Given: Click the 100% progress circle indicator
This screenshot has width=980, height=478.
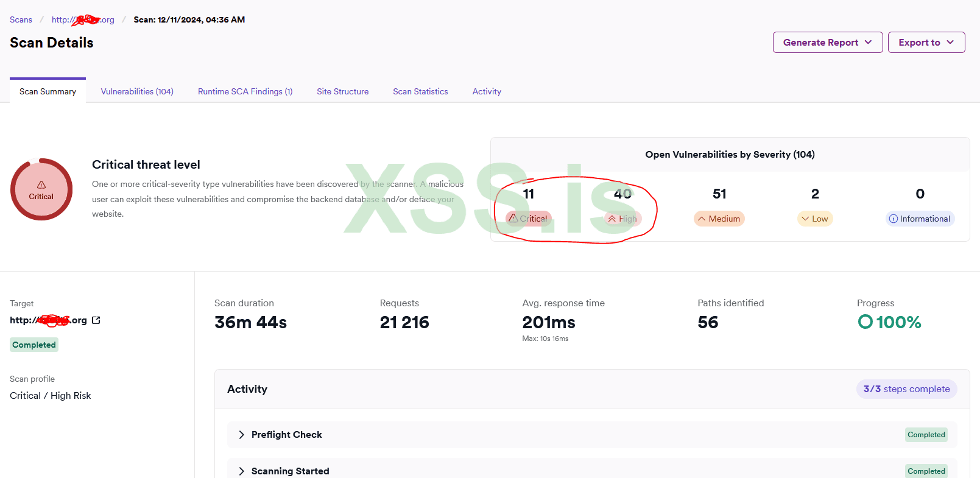Looking at the screenshot, I should (865, 322).
